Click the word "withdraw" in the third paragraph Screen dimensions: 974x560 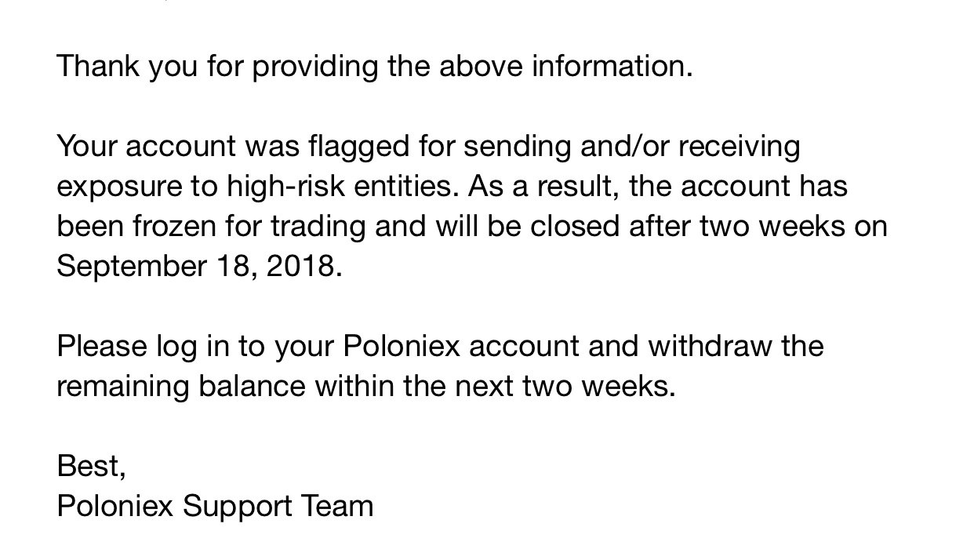tap(711, 346)
